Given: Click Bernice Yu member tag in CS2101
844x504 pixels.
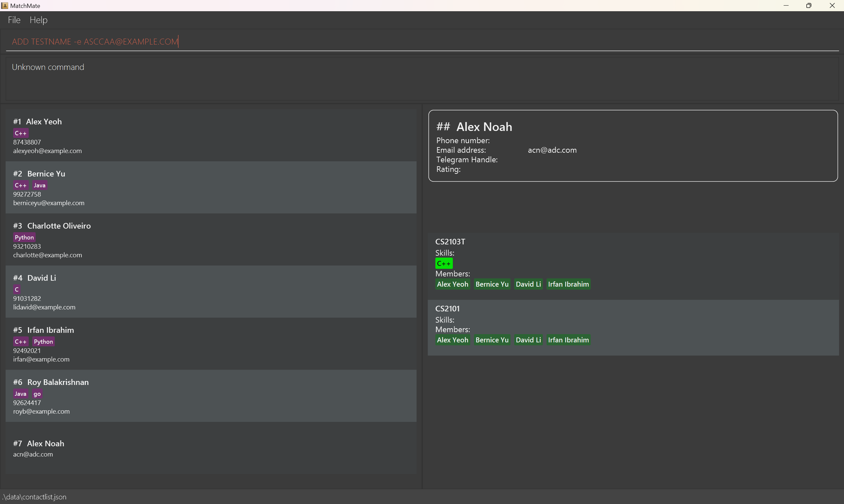Looking at the screenshot, I should point(492,340).
